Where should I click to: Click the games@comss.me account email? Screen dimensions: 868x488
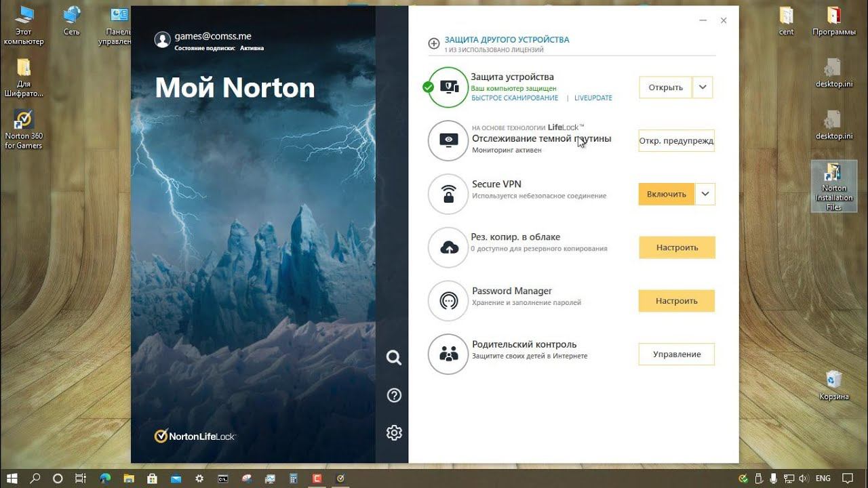[213, 37]
